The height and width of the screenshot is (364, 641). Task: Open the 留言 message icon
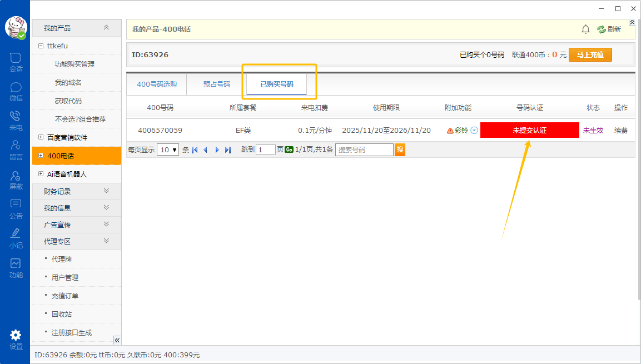tap(16, 150)
